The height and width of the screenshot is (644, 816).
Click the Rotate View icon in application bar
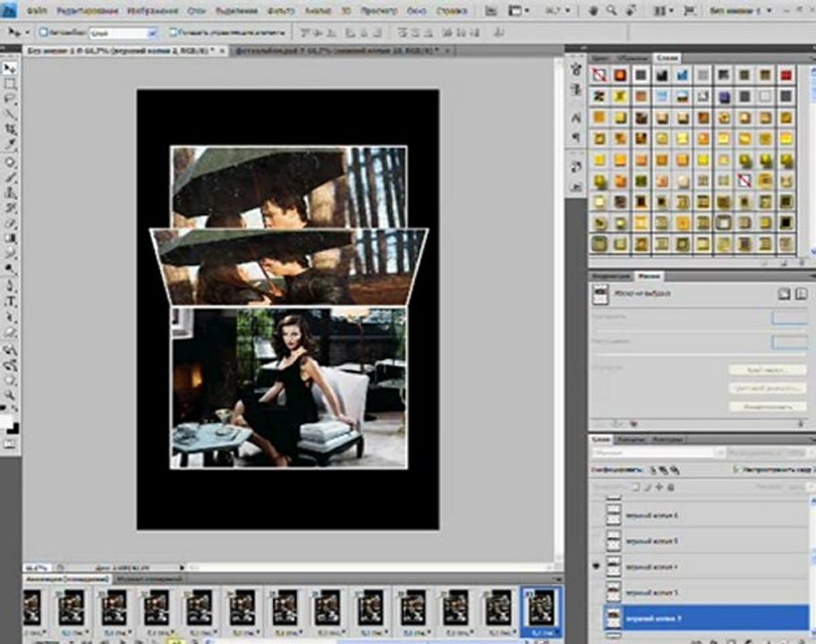632,11
